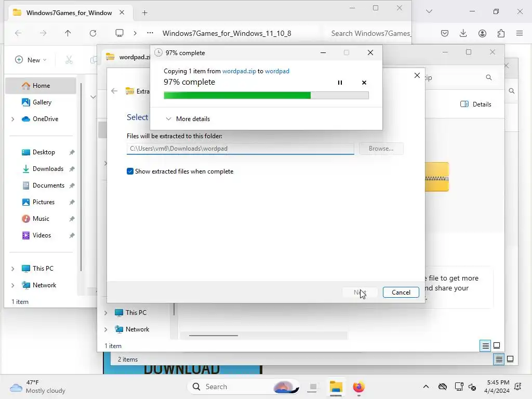This screenshot has width=532, height=399.
Task: Go back in the extract wizard
Action: (x=114, y=91)
